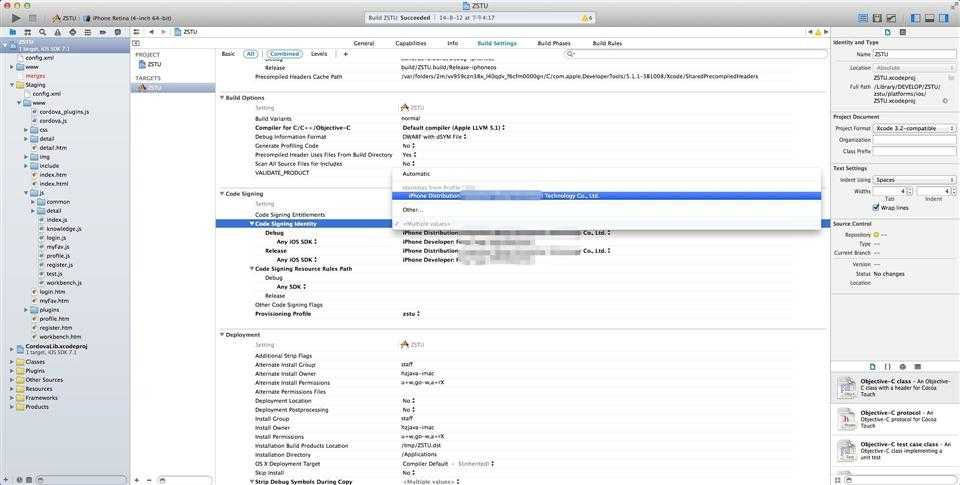The height and width of the screenshot is (485, 960).
Task: Switch library to grid view icon
Action: click(x=838, y=480)
